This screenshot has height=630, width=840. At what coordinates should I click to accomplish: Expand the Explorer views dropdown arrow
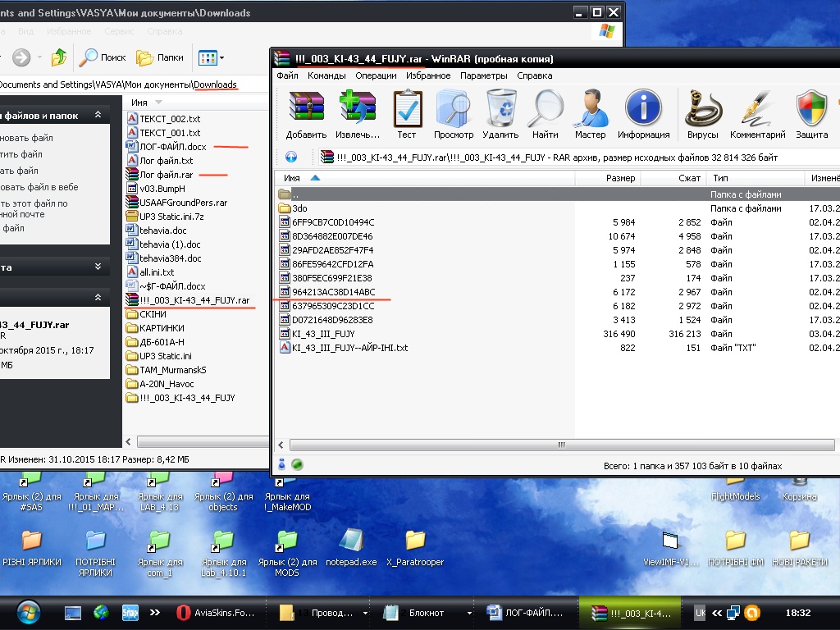coord(221,58)
